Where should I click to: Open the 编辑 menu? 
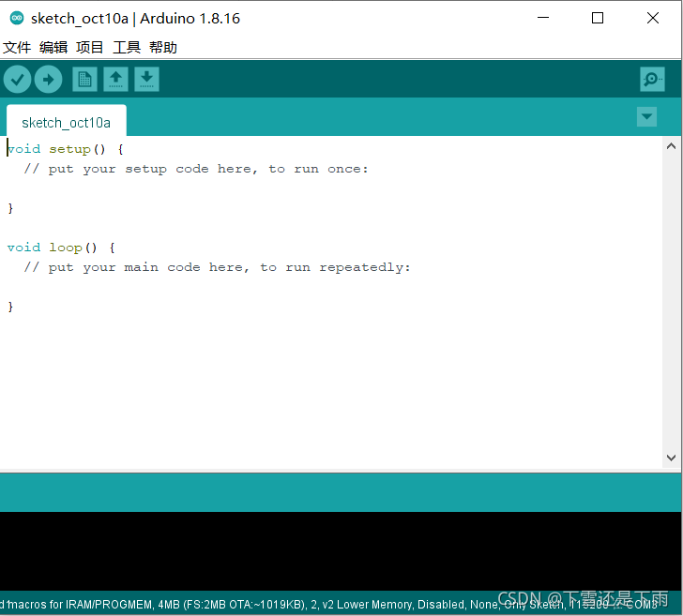click(53, 47)
